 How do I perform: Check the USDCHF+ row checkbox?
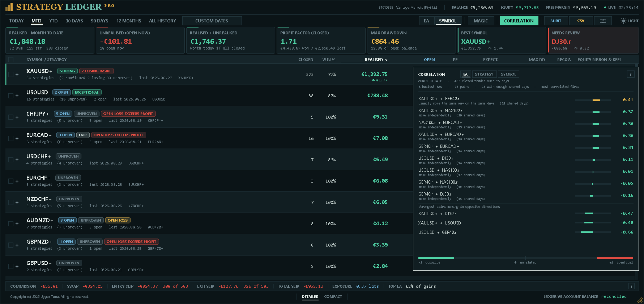(x=11, y=160)
